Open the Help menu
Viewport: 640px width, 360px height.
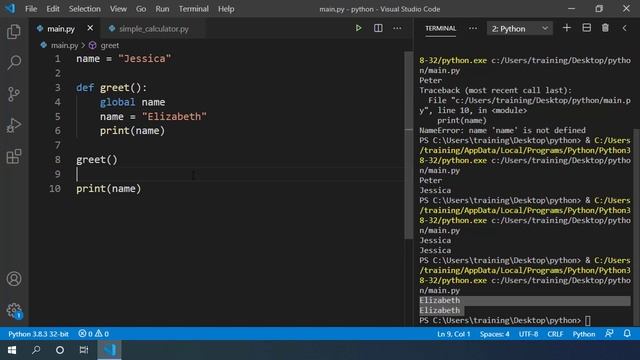(x=226, y=9)
